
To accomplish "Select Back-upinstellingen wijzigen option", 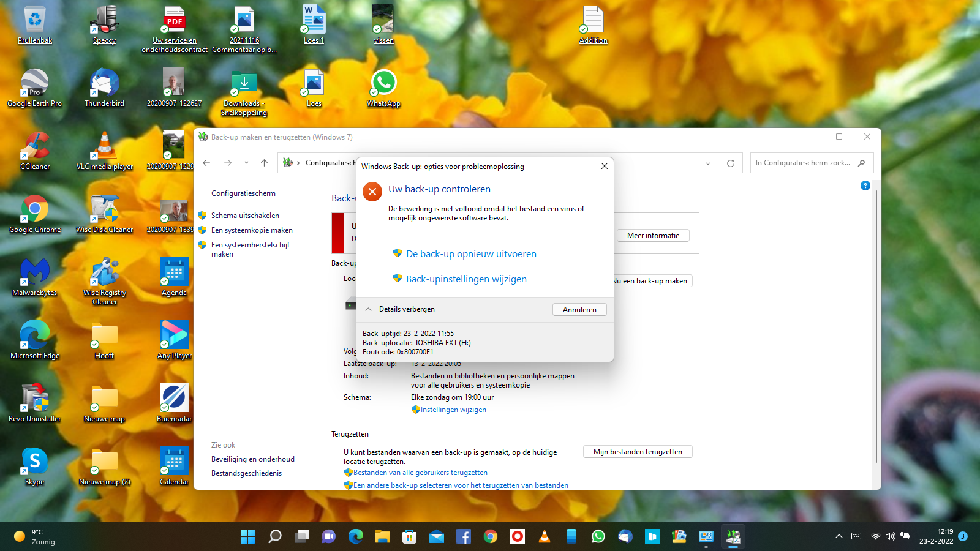I will [466, 279].
